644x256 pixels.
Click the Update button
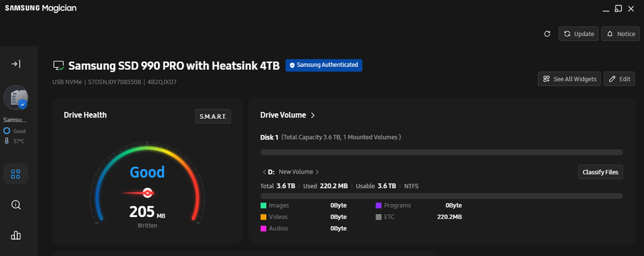point(579,34)
